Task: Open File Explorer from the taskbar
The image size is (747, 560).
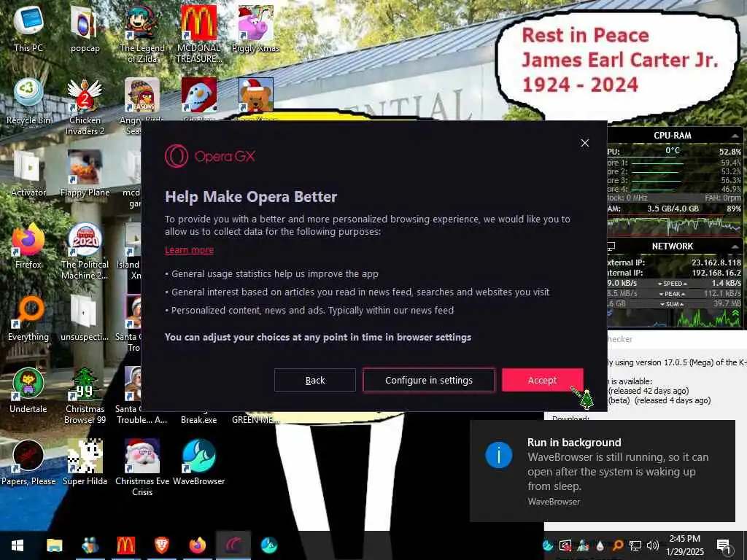Action: (x=54, y=545)
